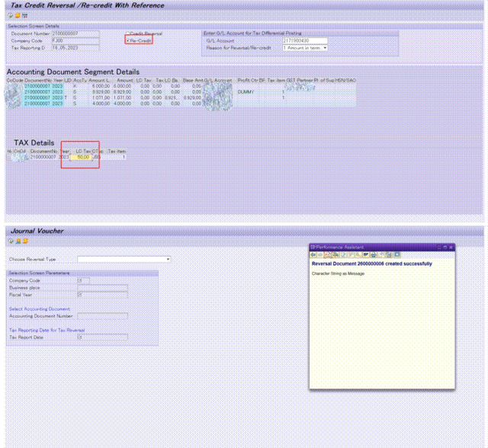The height and width of the screenshot is (448, 488).
Task: Click the last toolbar icon in Performance Assistant
Action: 397,255
